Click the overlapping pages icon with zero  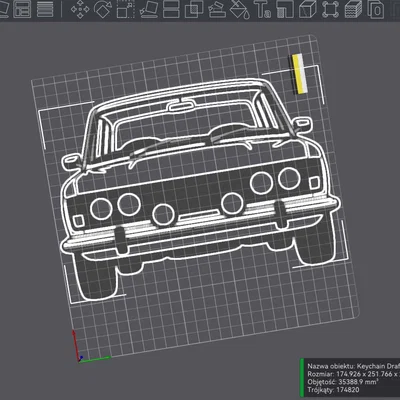[375, 9]
